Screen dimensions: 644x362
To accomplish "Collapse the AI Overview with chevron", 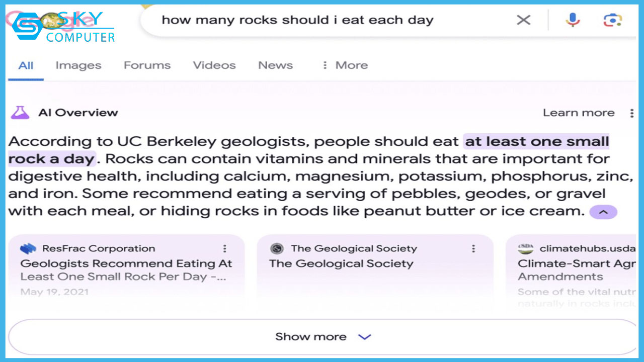I will pyautogui.click(x=603, y=212).
